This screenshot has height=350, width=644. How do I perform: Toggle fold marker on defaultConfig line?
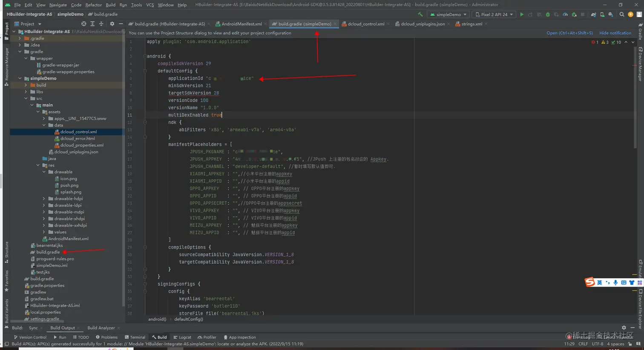pyautogui.click(x=145, y=71)
